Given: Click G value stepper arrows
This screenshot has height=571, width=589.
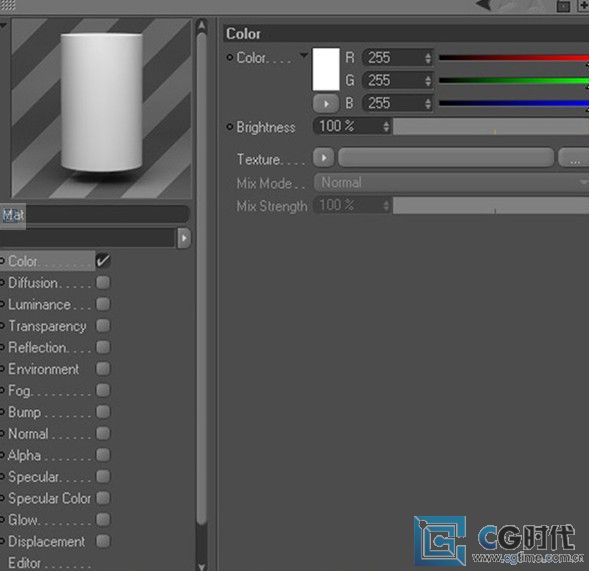Looking at the screenshot, I should (428, 81).
